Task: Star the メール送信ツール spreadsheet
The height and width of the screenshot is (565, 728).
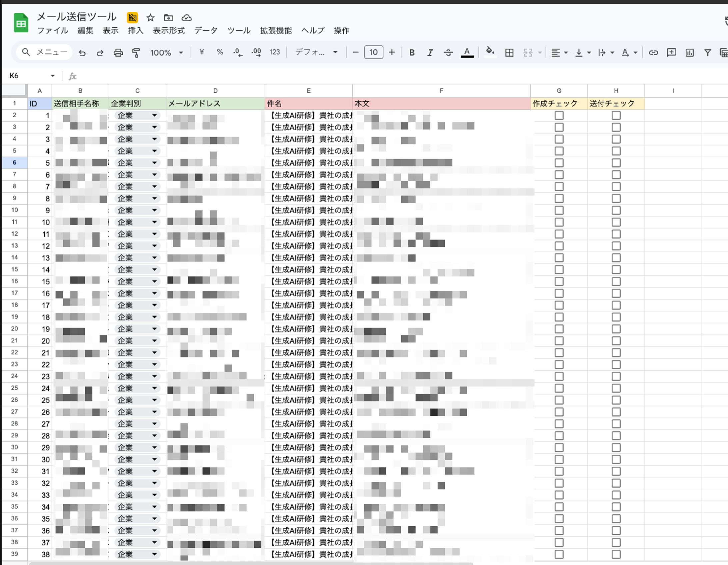Action: [x=150, y=18]
